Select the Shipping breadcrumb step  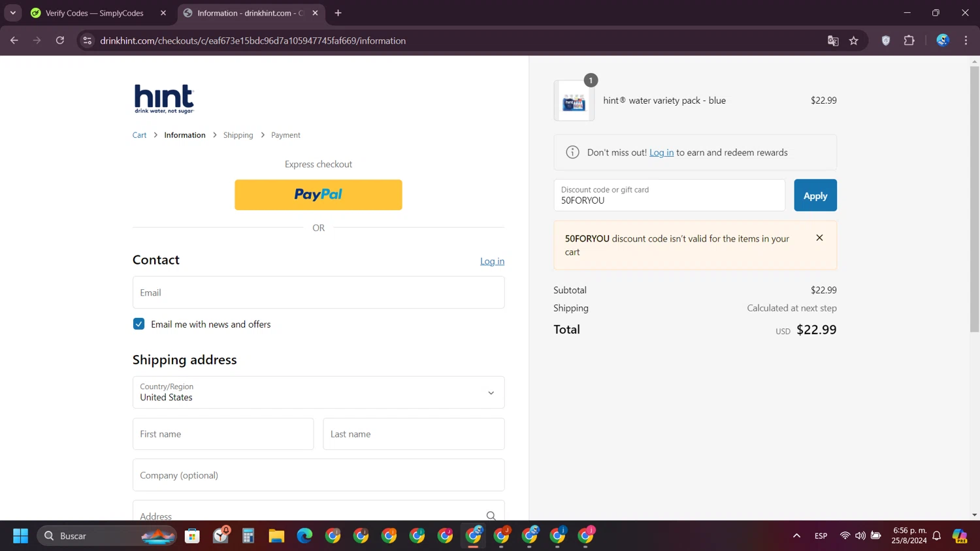(238, 135)
